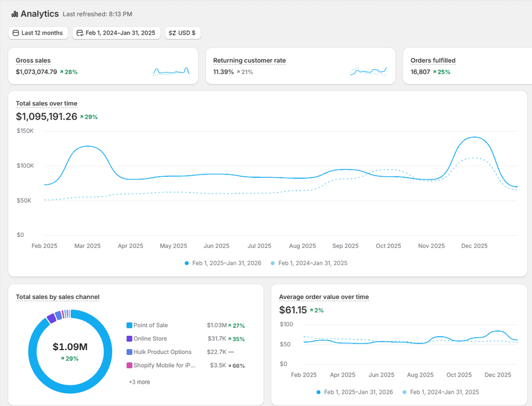Image resolution: width=532 pixels, height=406 pixels.
Task: Open the Last 12 months dropdown
Action: point(38,33)
